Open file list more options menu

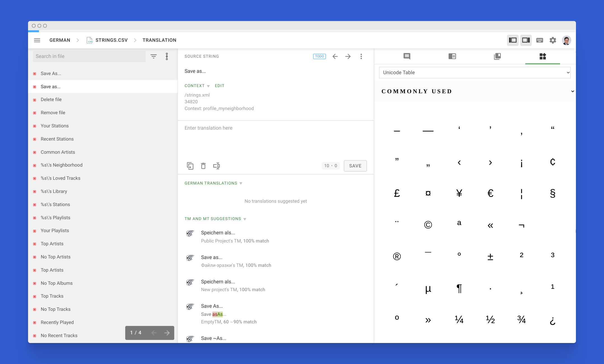167,57
